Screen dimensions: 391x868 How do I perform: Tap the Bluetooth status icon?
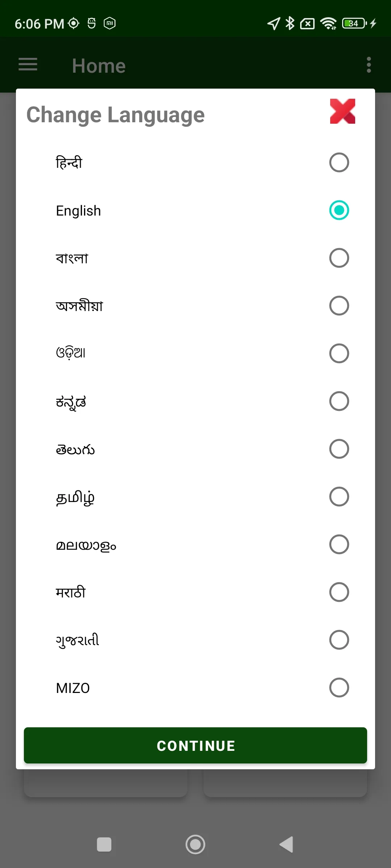pyautogui.click(x=290, y=24)
